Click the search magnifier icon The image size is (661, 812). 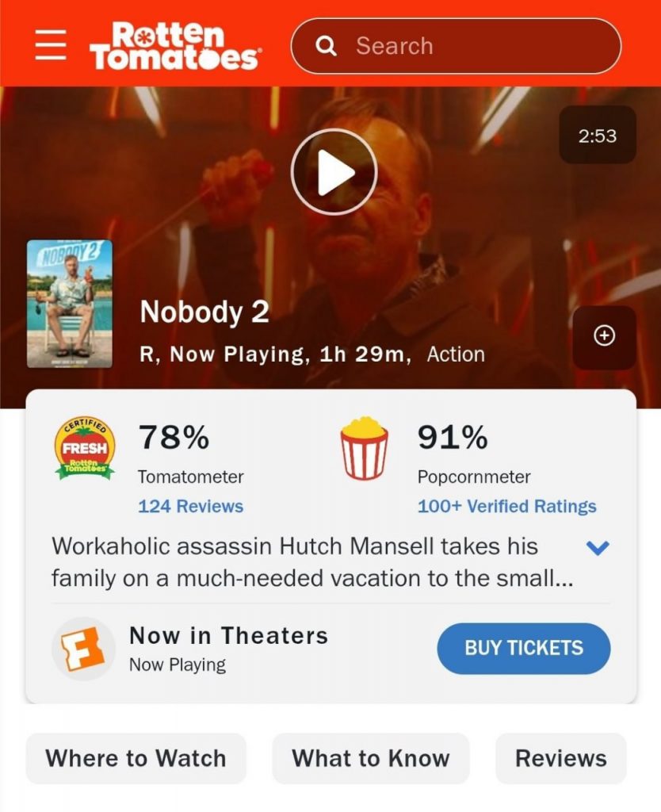[326, 46]
